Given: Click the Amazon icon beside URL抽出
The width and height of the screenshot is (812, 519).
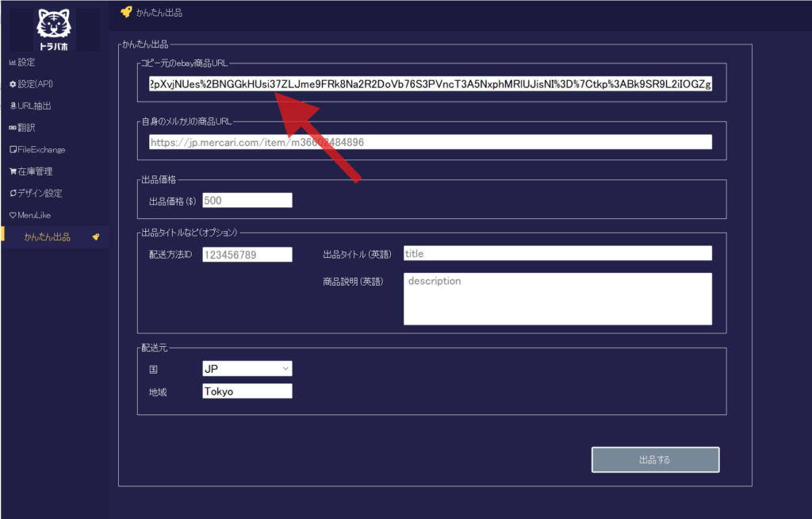Looking at the screenshot, I should tap(12, 106).
